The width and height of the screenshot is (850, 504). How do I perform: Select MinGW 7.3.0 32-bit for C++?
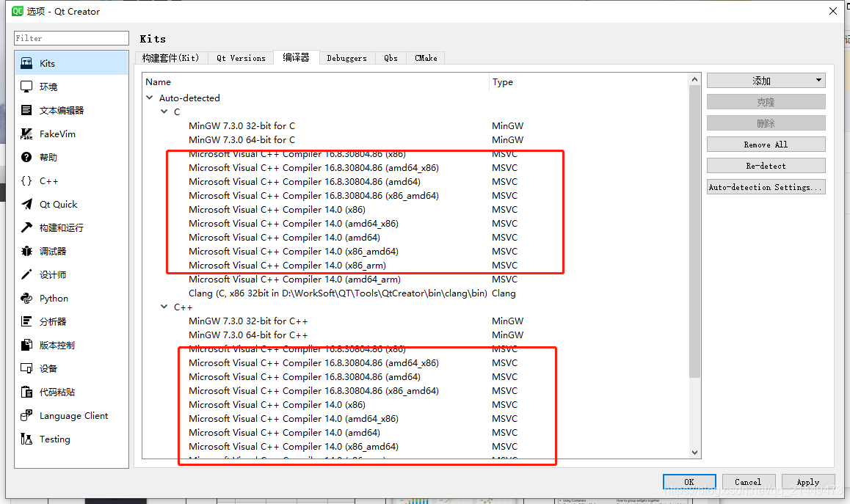(x=248, y=321)
